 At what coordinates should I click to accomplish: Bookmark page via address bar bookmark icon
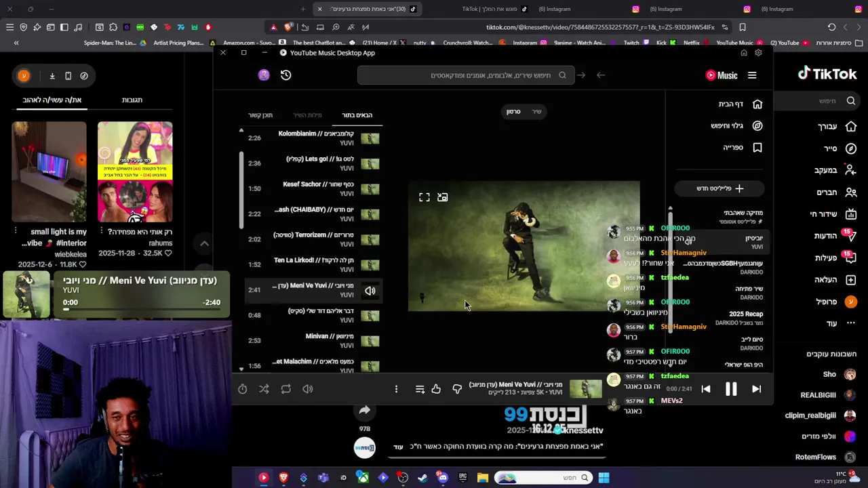[x=743, y=27]
